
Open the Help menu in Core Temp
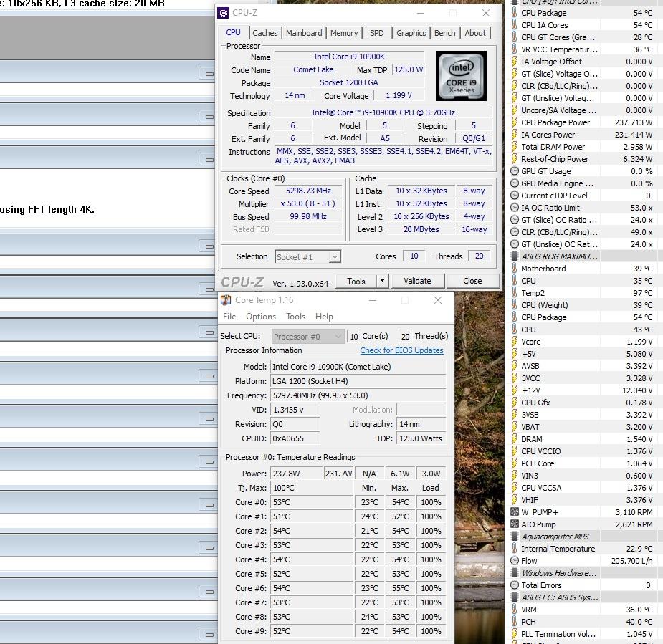(x=324, y=317)
